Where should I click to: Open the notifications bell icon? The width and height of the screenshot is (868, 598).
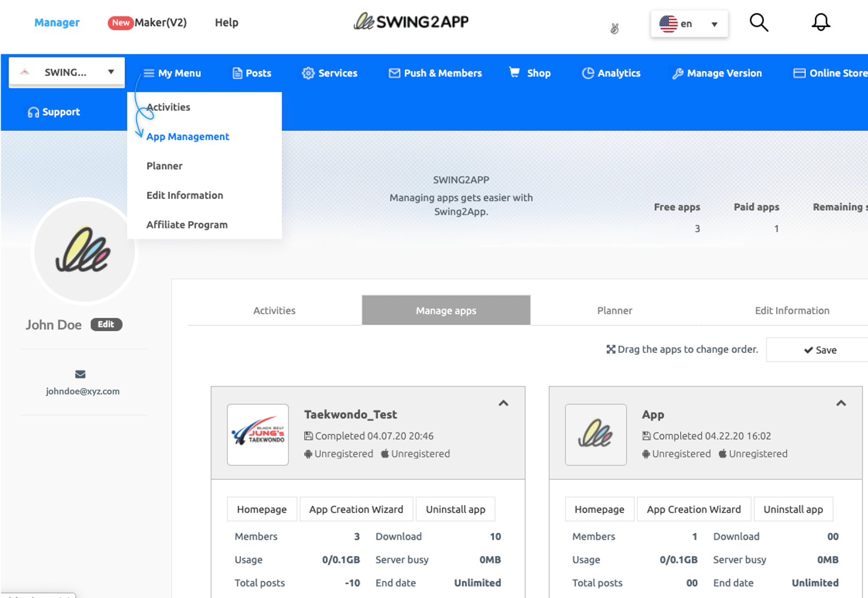(821, 22)
